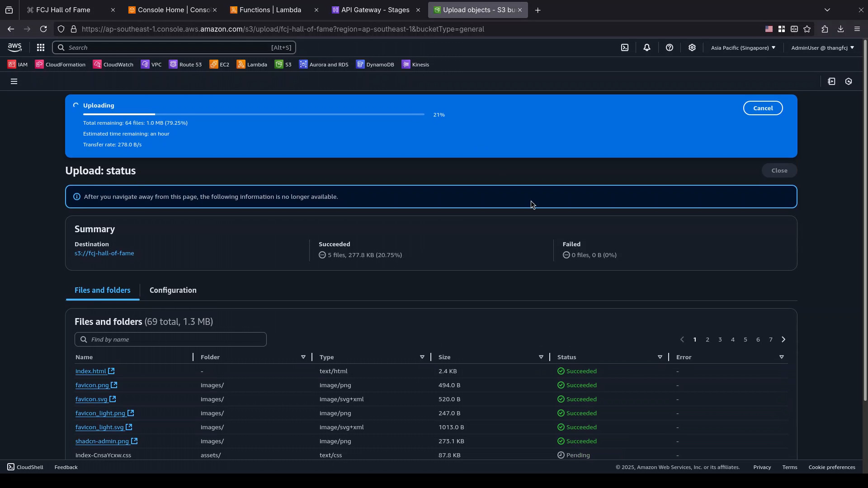Open CloudWatch favorite shortcut
The image size is (868, 488).
(113, 65)
